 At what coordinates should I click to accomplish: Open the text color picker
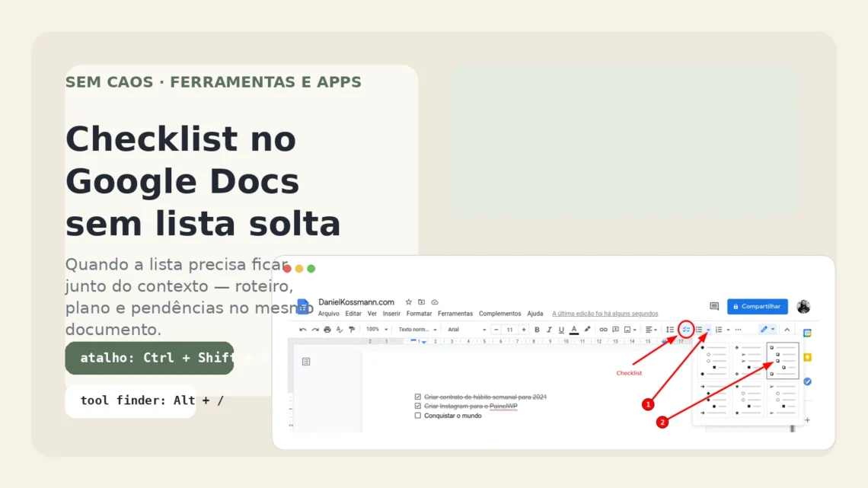point(574,330)
